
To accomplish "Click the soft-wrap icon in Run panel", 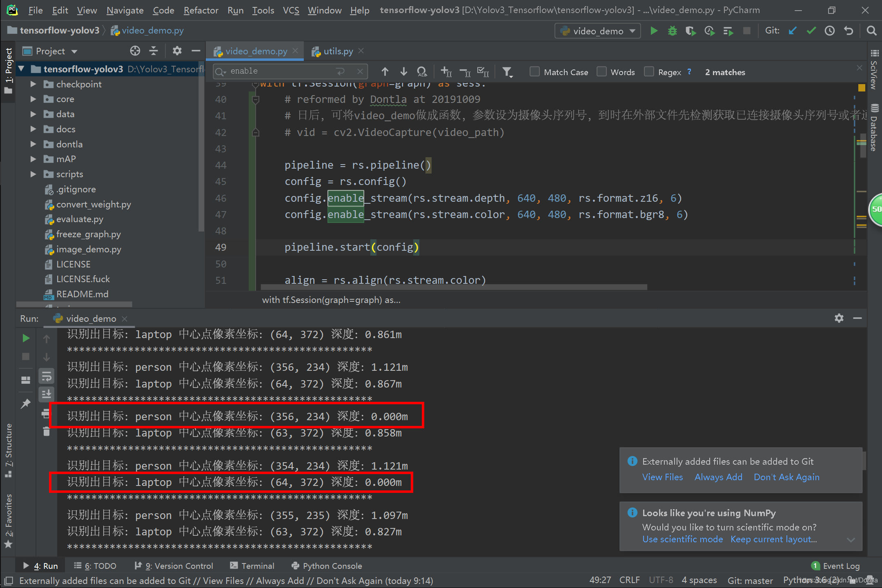I will point(47,376).
